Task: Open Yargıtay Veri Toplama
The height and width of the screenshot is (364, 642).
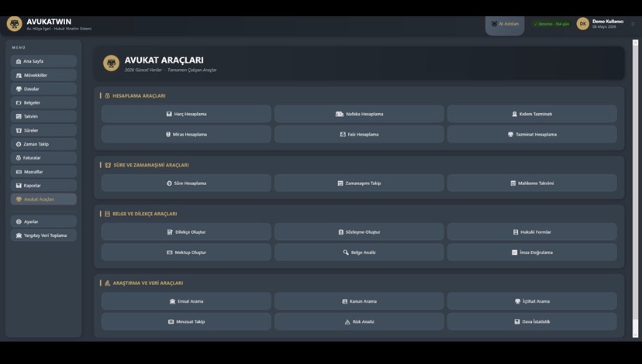Action: pos(43,235)
